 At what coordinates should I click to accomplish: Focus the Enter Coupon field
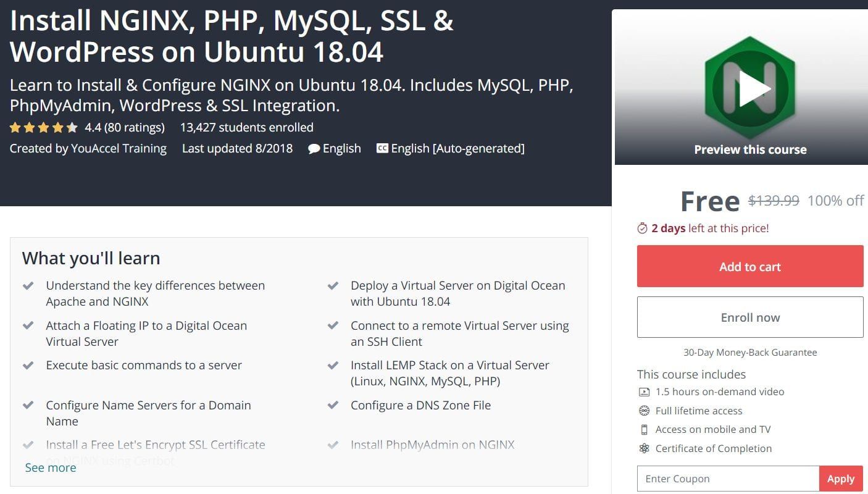point(728,479)
